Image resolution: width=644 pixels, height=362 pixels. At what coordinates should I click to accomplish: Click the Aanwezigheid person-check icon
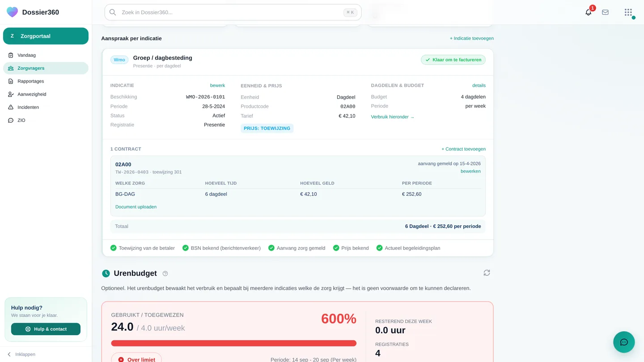coord(11,94)
